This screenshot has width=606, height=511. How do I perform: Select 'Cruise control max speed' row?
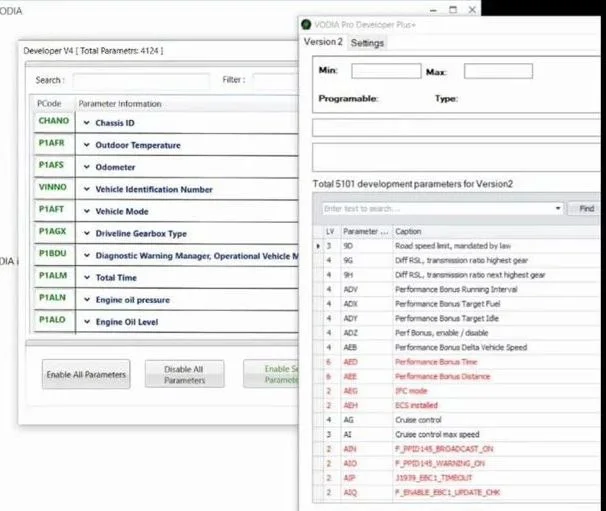pyautogui.click(x=458, y=434)
